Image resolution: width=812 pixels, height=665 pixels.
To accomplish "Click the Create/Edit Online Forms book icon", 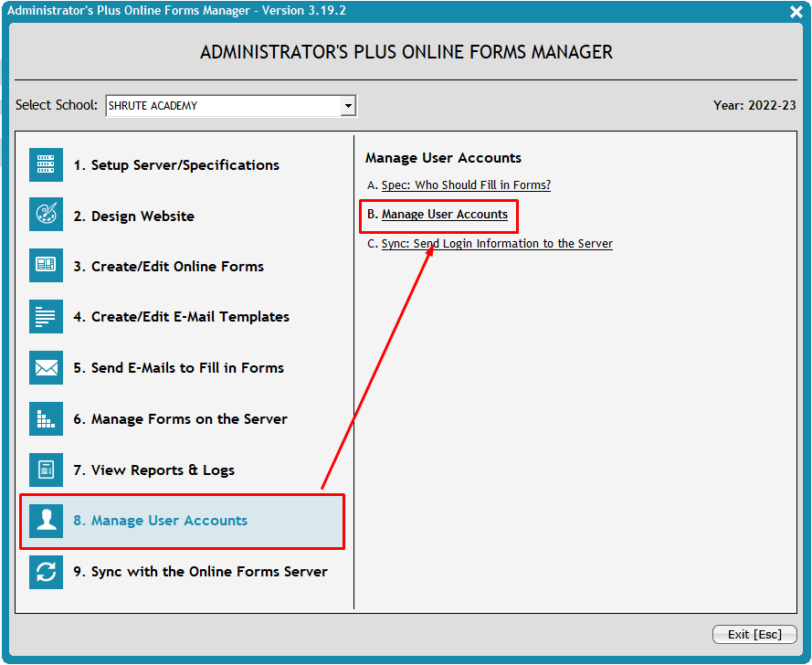I will 46,265.
